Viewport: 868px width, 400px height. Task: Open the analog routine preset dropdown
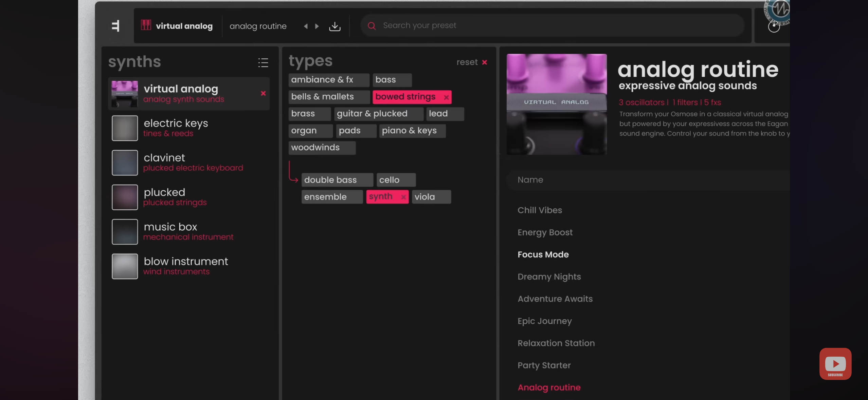[x=258, y=26]
